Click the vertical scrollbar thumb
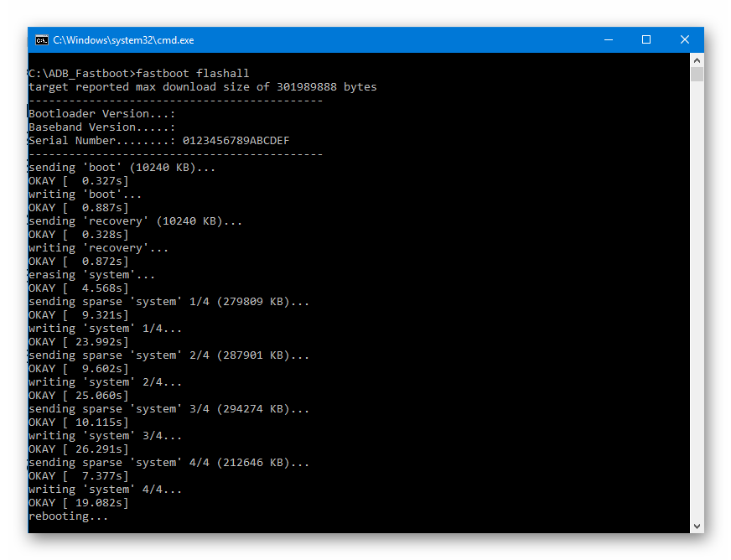731x560 pixels. click(697, 75)
